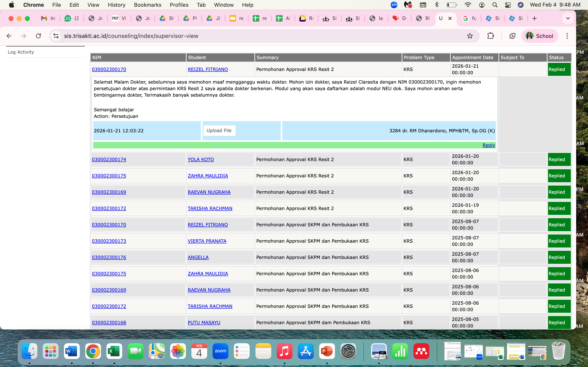Viewport: 588px width, 367px height.
Task: Open the Wi-Fi status menu
Action: click(x=468, y=5)
